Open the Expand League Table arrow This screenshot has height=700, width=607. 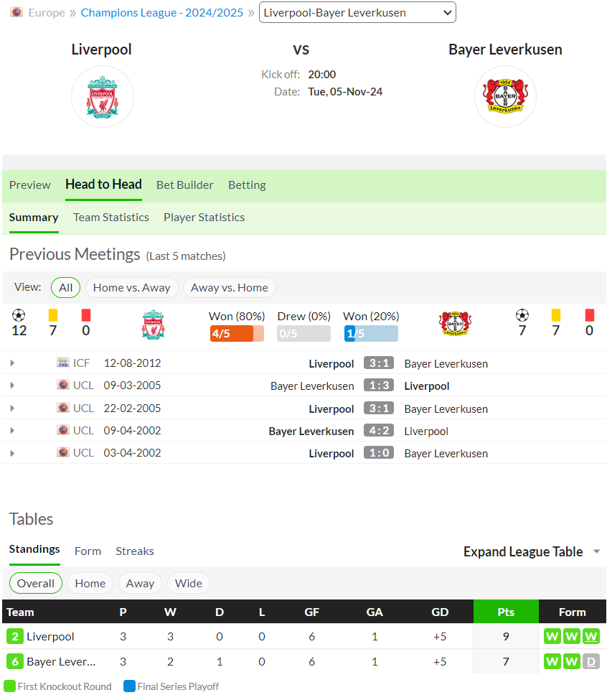pyautogui.click(x=596, y=552)
